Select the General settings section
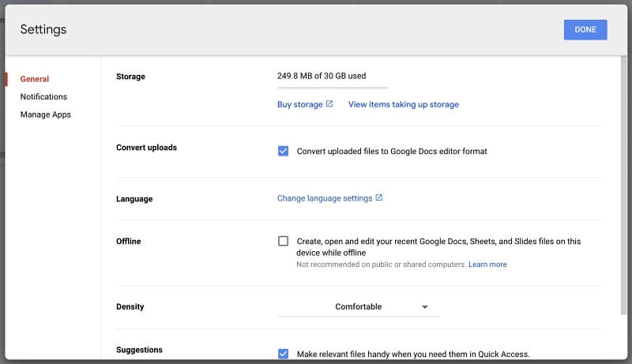This screenshot has height=364, width=632. coord(35,79)
